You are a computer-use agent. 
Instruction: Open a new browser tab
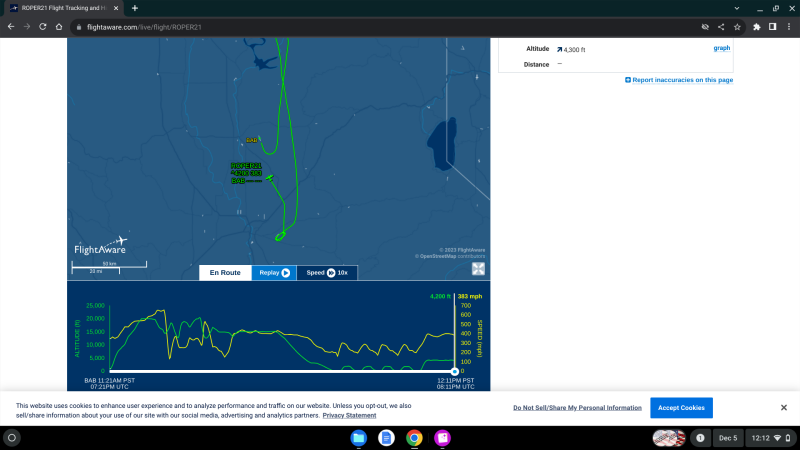coord(135,8)
